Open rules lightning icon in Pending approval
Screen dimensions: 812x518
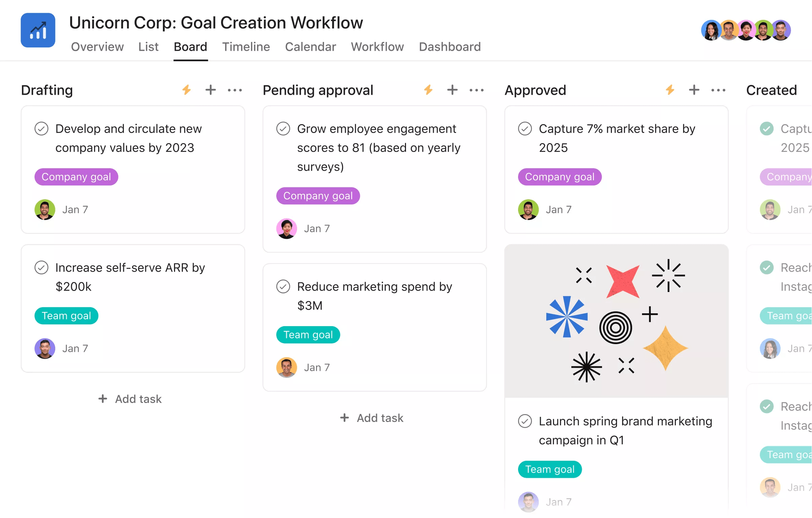click(x=428, y=90)
